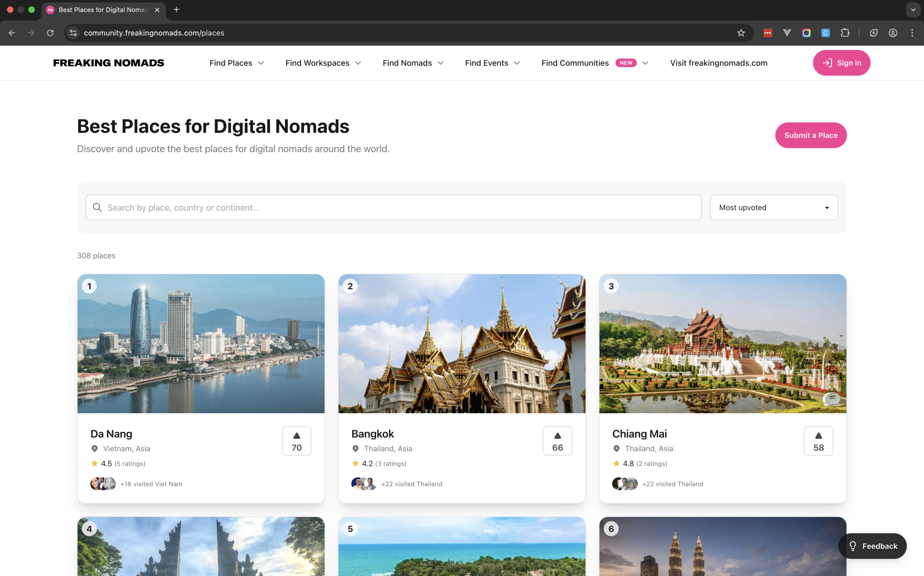The image size is (924, 576).
Task: Click the browser forward arrow
Action: pyautogui.click(x=31, y=33)
